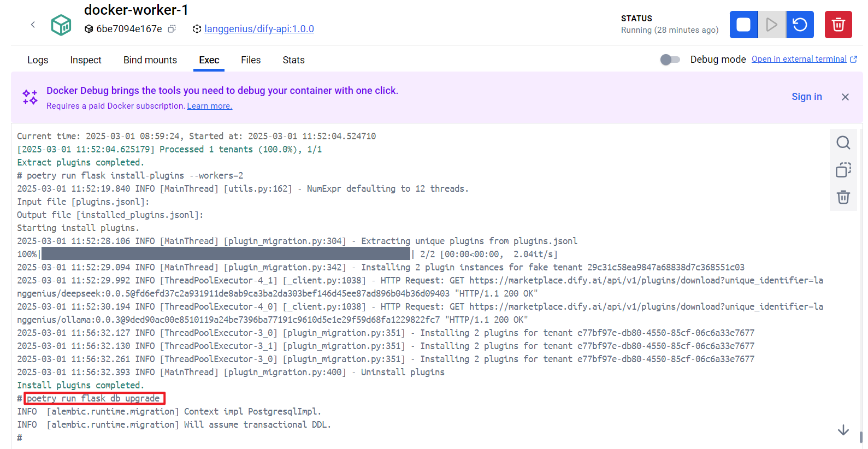Click the 100% progress bar in terminal
Screen dimensions: 868x449
coord(226,254)
